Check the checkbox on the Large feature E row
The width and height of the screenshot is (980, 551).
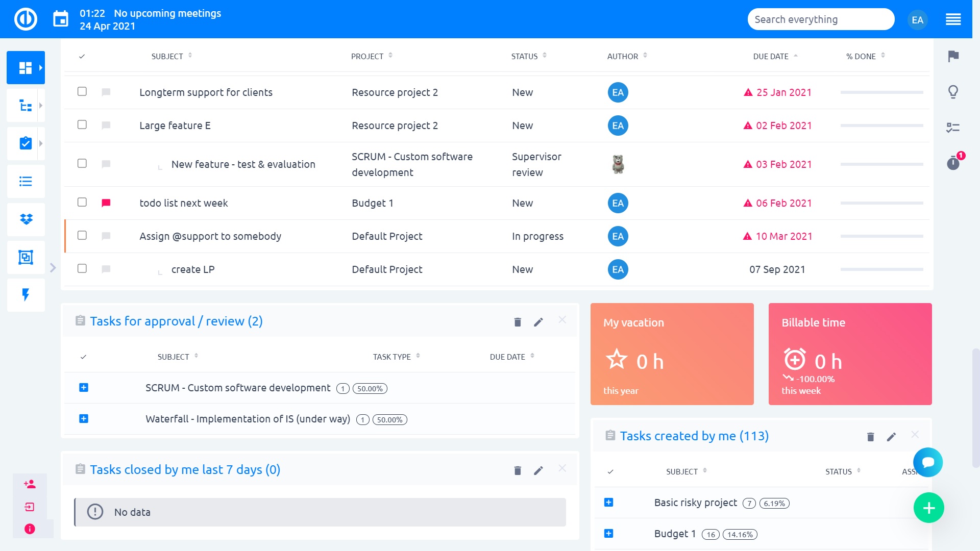coord(82,126)
